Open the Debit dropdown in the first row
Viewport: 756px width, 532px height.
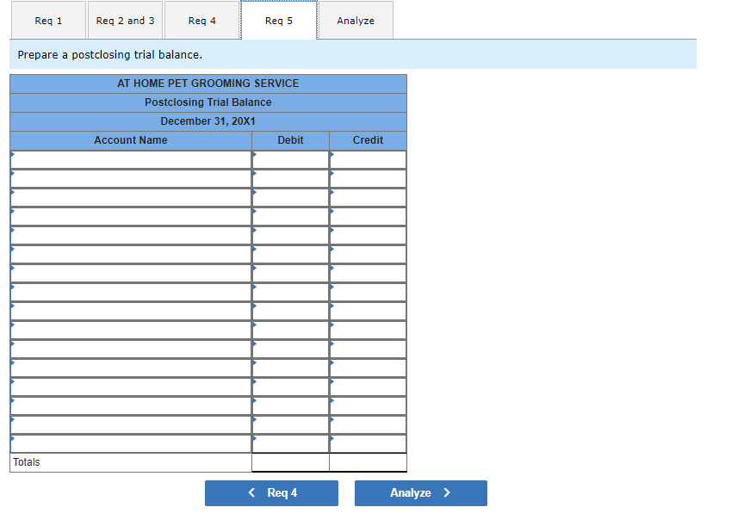click(290, 159)
